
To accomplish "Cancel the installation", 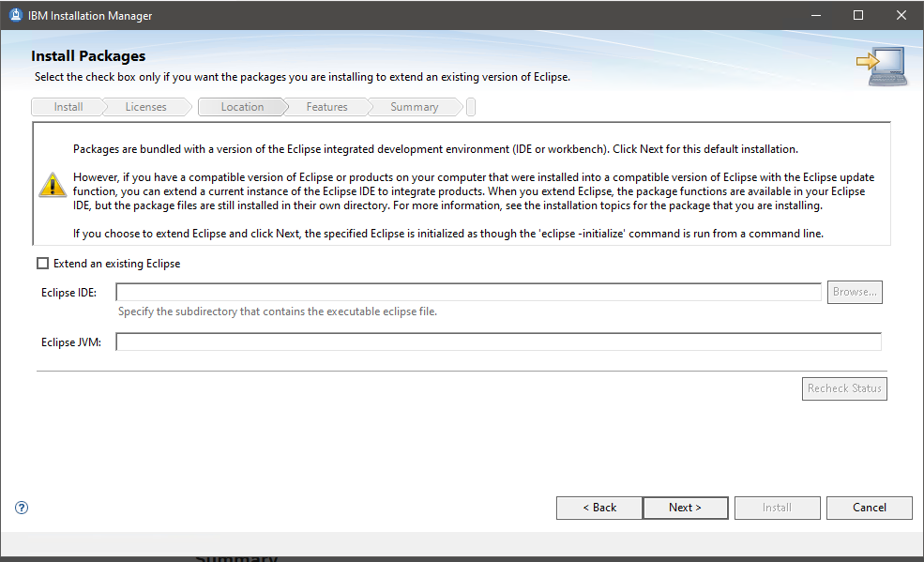I will pyautogui.click(x=869, y=508).
